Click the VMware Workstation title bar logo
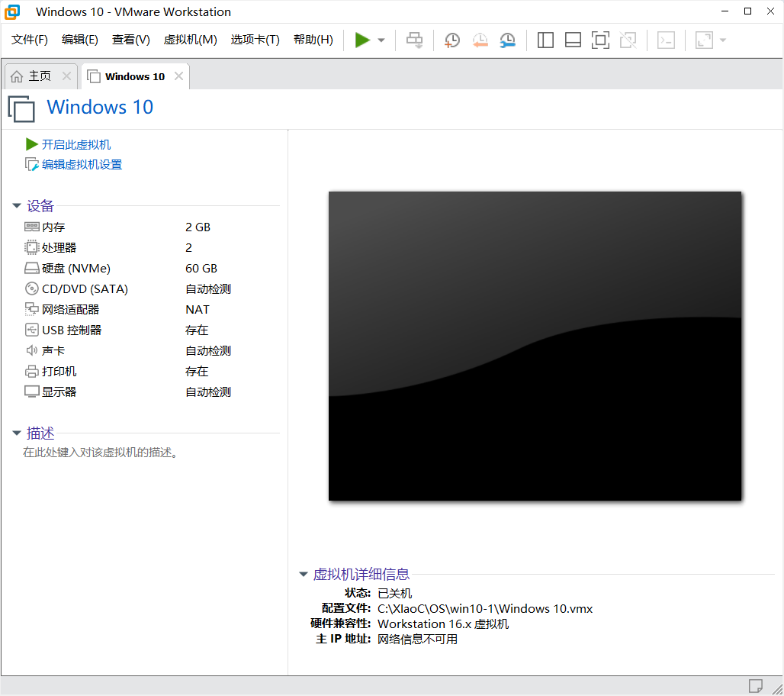The image size is (784, 696). point(12,11)
